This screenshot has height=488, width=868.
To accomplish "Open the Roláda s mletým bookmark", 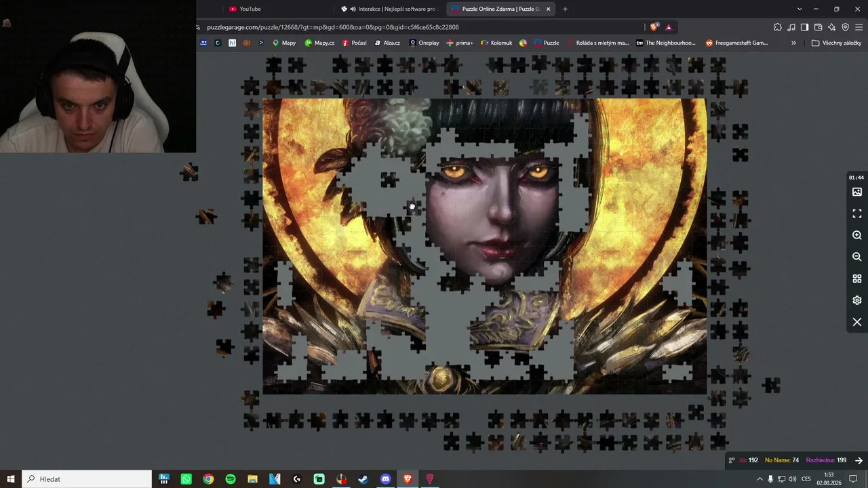I will coord(597,43).
